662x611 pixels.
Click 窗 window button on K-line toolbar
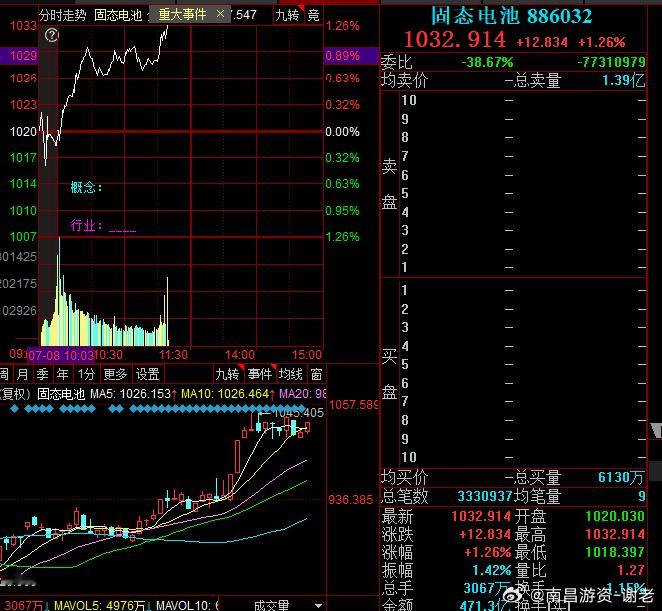(316, 374)
